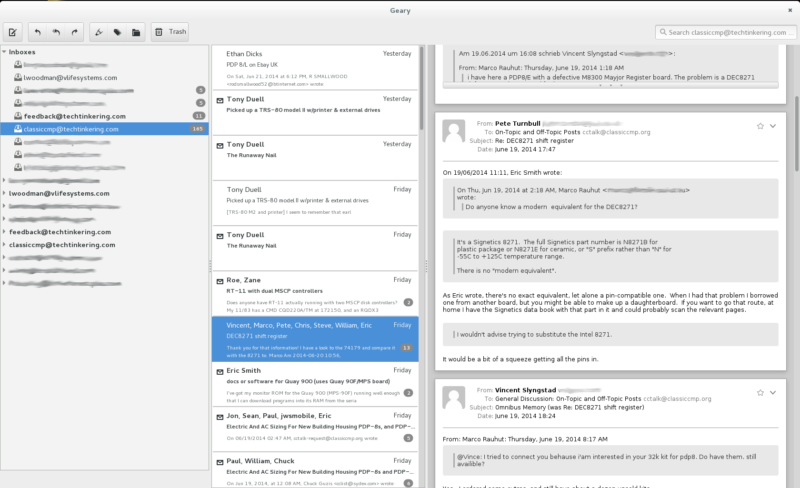Image resolution: width=800 pixels, height=488 pixels.
Task: Open Tony Duell TRS-80 conversation from Yesterday
Action: coord(315,112)
